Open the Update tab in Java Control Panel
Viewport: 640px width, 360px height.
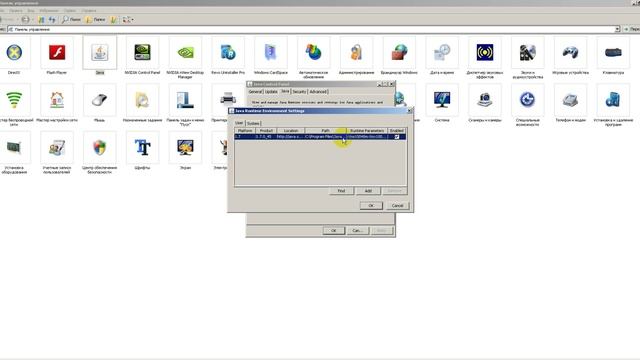(271, 92)
